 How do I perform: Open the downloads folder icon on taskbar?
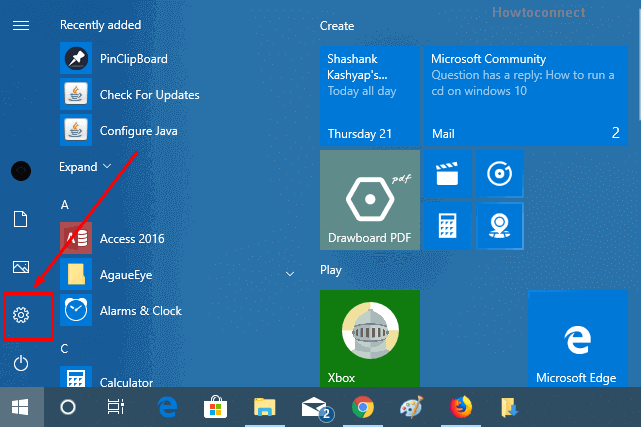tap(509, 407)
